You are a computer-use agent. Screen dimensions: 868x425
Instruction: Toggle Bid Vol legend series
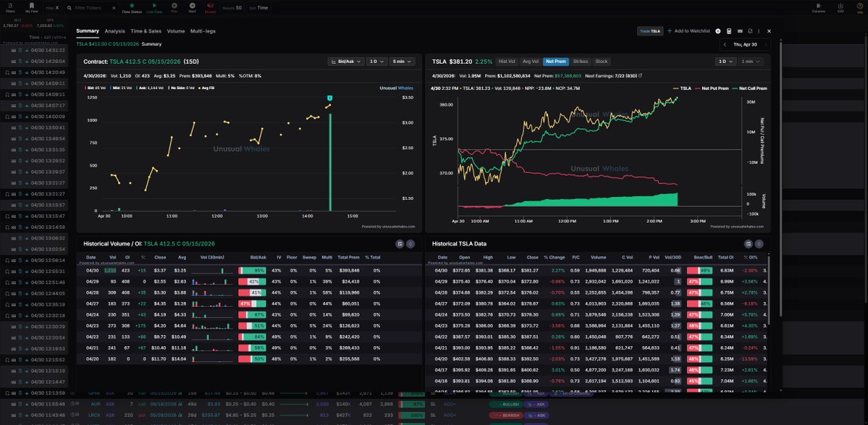click(96, 88)
